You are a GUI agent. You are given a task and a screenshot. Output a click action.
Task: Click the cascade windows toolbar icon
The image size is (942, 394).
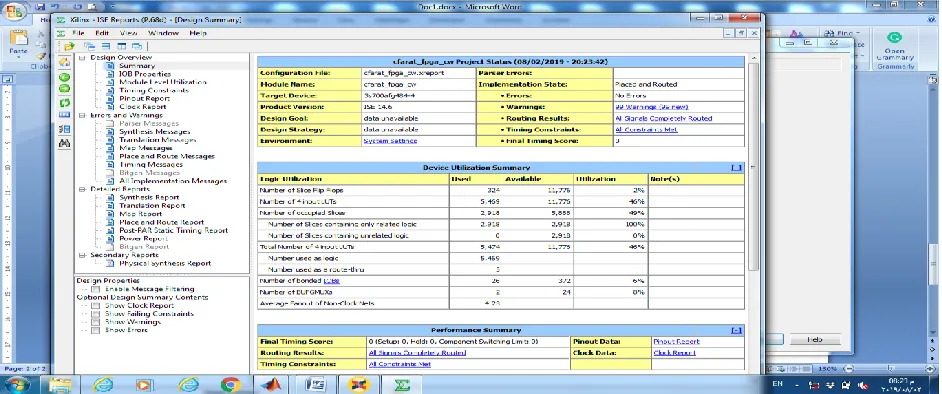90,46
